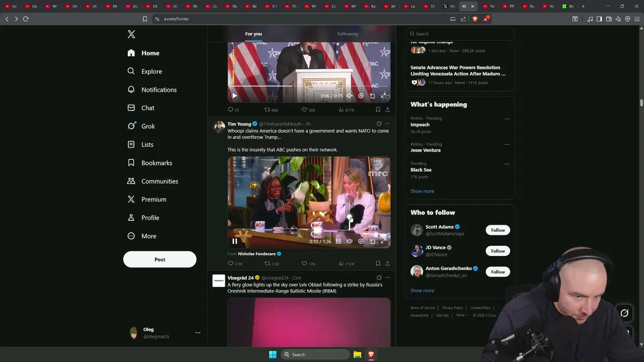The height and width of the screenshot is (362, 644).
Task: Repost the post with 866 reposts
Action: click(271, 110)
